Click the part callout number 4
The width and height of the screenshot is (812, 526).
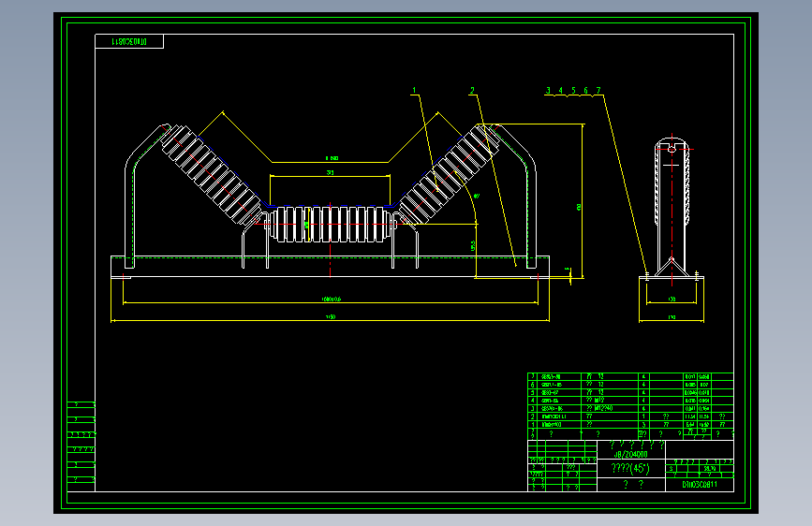(560, 90)
